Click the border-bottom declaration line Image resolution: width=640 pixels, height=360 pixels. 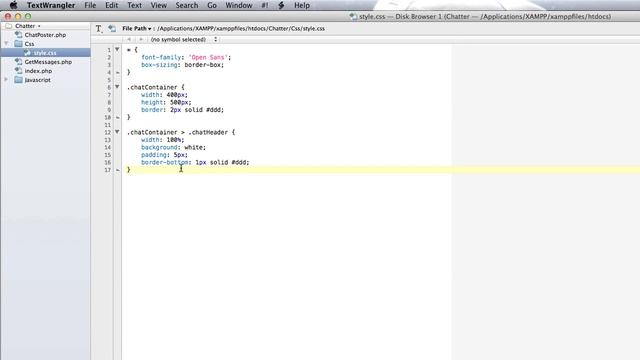coord(195,162)
